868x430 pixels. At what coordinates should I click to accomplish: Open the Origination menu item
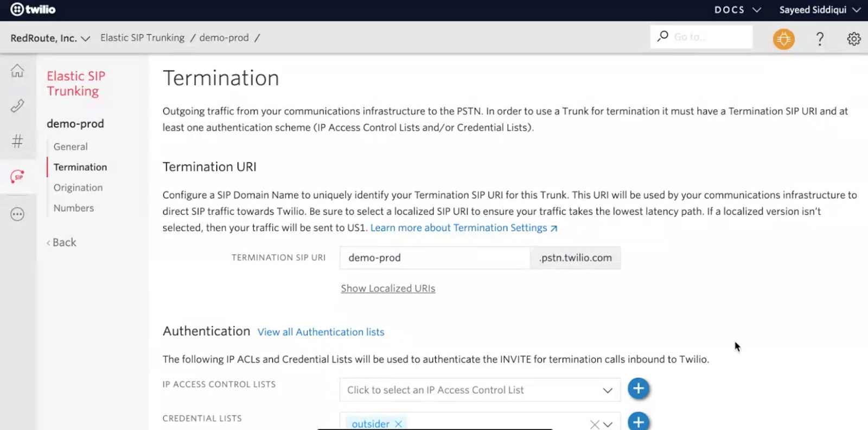(x=78, y=188)
